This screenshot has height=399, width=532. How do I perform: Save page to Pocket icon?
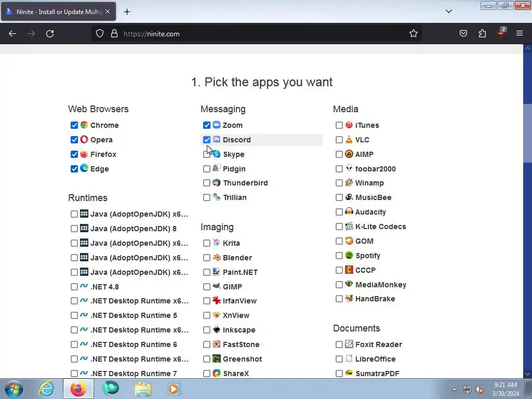pos(463,34)
